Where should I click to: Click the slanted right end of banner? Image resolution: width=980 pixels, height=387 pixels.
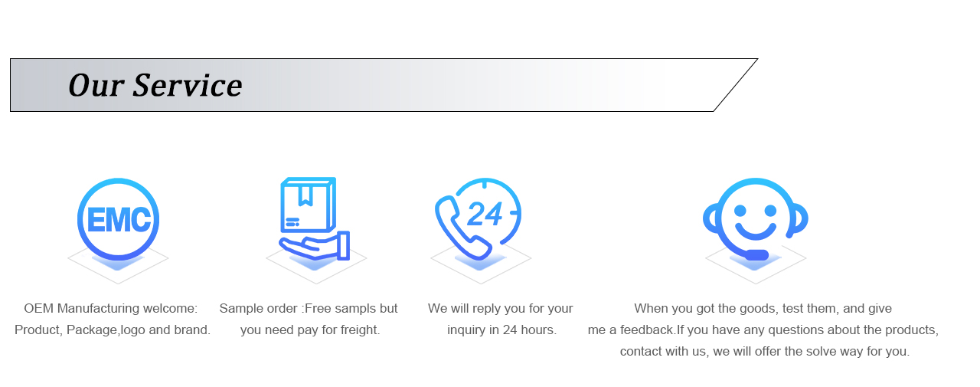736,85
